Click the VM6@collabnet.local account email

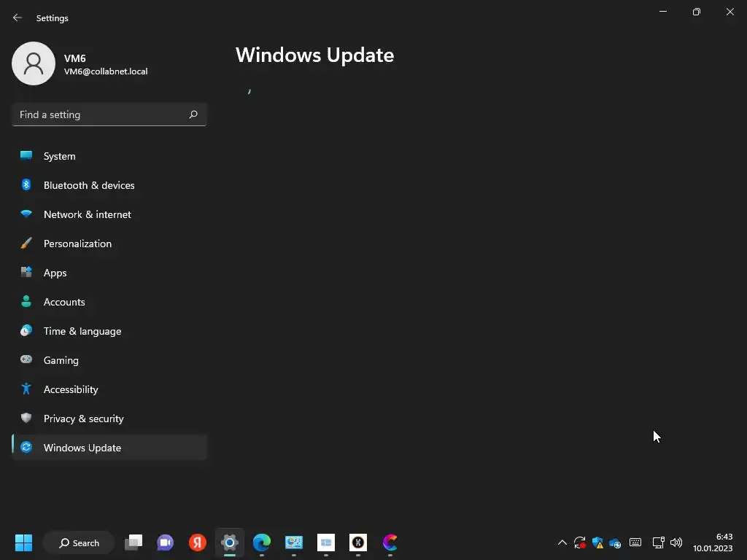[x=106, y=71]
